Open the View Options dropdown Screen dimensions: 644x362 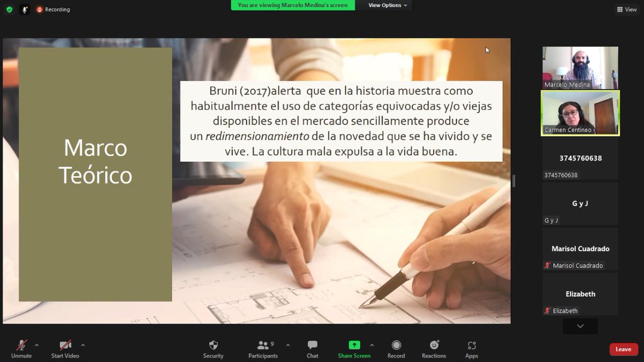coord(387,5)
